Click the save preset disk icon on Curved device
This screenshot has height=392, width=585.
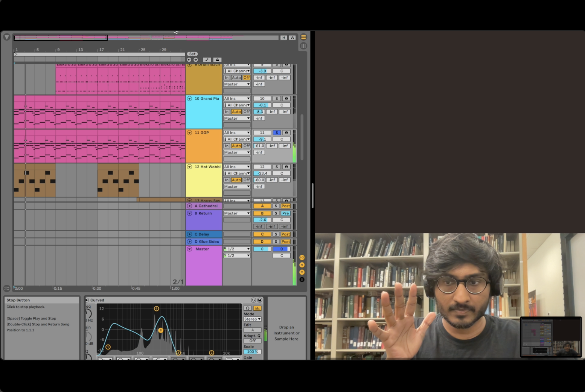click(x=259, y=300)
